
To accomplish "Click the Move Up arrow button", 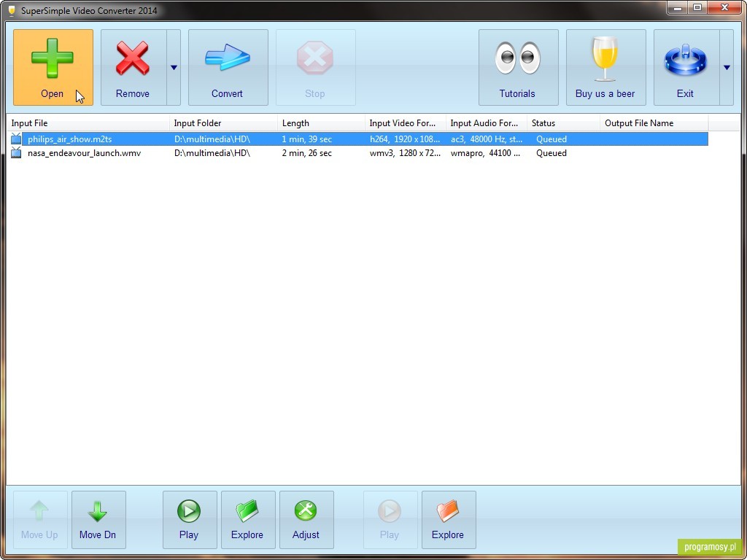I will 40,519.
